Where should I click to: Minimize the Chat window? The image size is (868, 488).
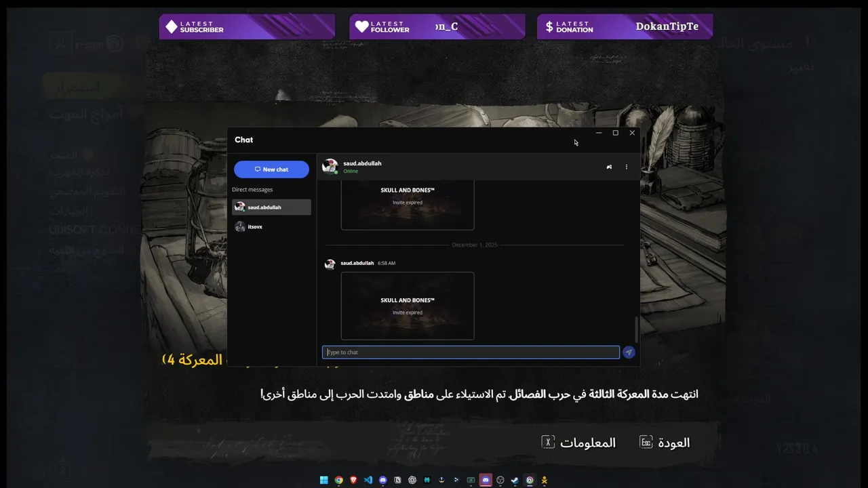599,133
